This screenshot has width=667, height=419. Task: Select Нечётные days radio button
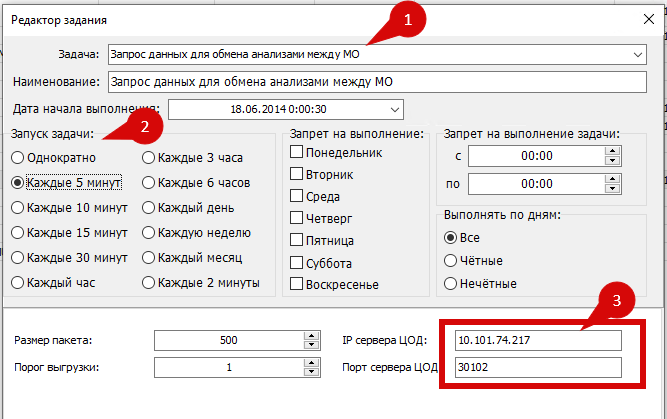pyautogui.click(x=450, y=283)
